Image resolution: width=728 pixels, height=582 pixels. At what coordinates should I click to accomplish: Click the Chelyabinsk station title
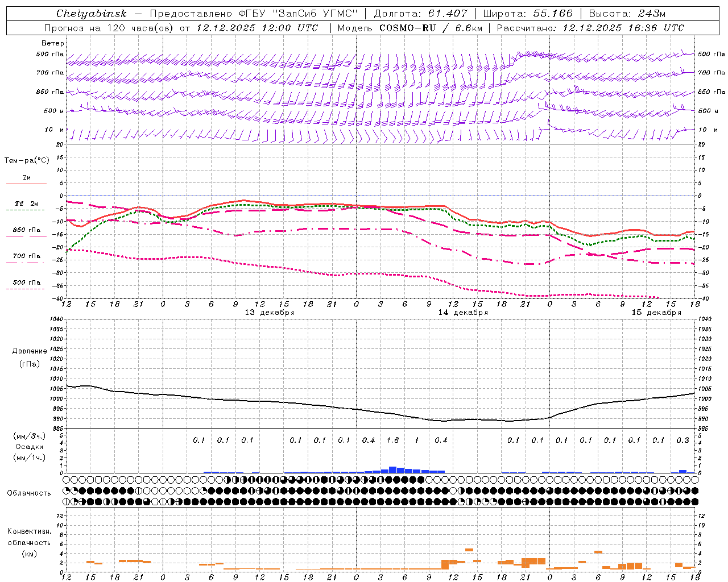pyautogui.click(x=92, y=14)
